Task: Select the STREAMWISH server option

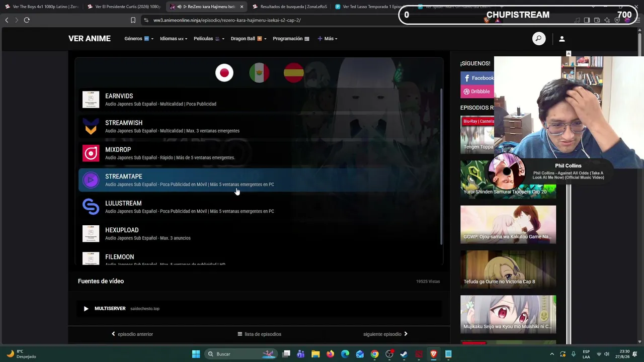Action: click(x=259, y=126)
